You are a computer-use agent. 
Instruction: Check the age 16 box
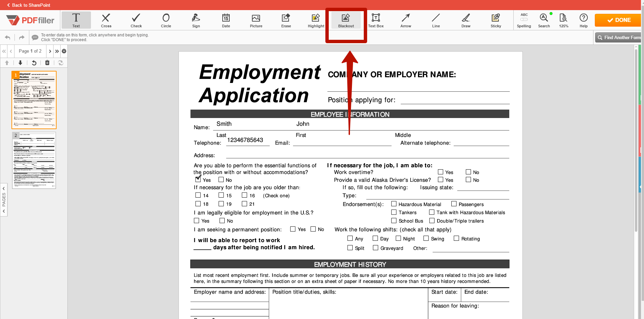point(245,195)
